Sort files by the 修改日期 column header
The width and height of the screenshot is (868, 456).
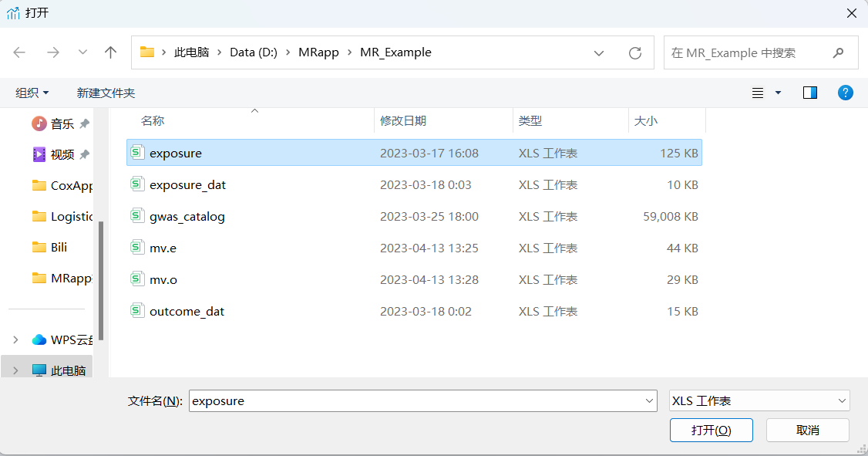click(x=404, y=122)
